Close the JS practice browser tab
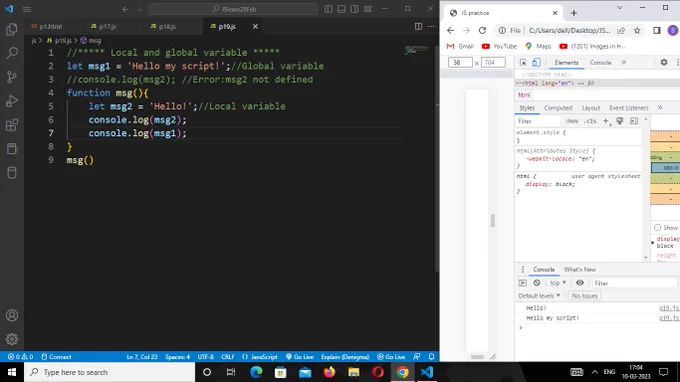Viewport: 680px width, 382px height. (x=555, y=13)
